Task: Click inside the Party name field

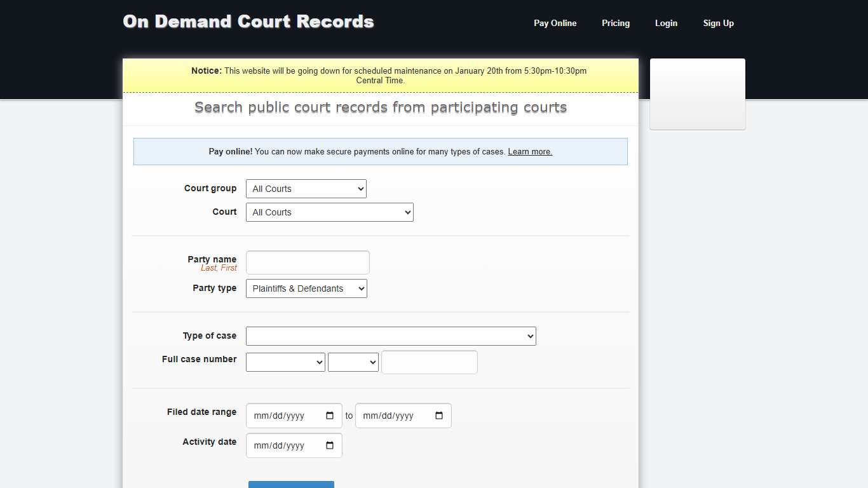Action: 307,262
